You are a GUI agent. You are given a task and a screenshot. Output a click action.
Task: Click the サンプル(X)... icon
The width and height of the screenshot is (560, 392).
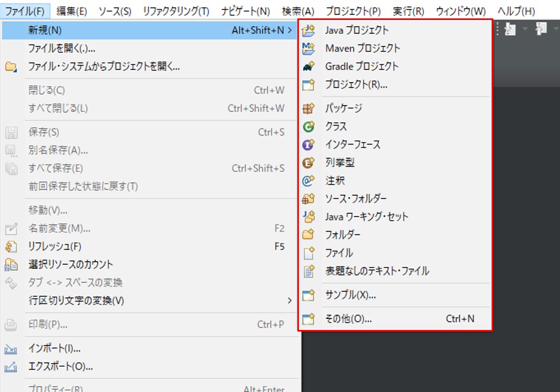point(308,295)
